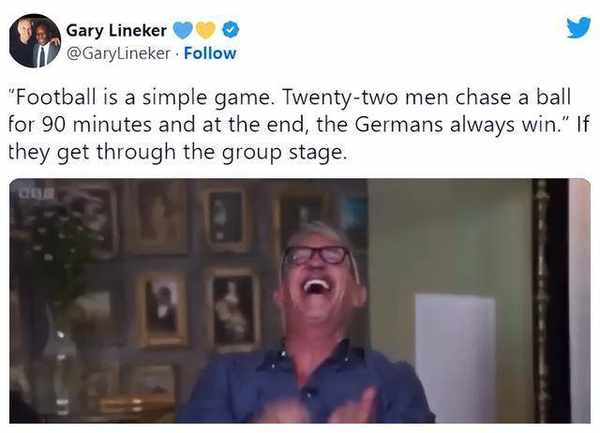The height and width of the screenshot is (433, 600).
Task: Click the ornate dark frame at right edge
Action: 550,301
